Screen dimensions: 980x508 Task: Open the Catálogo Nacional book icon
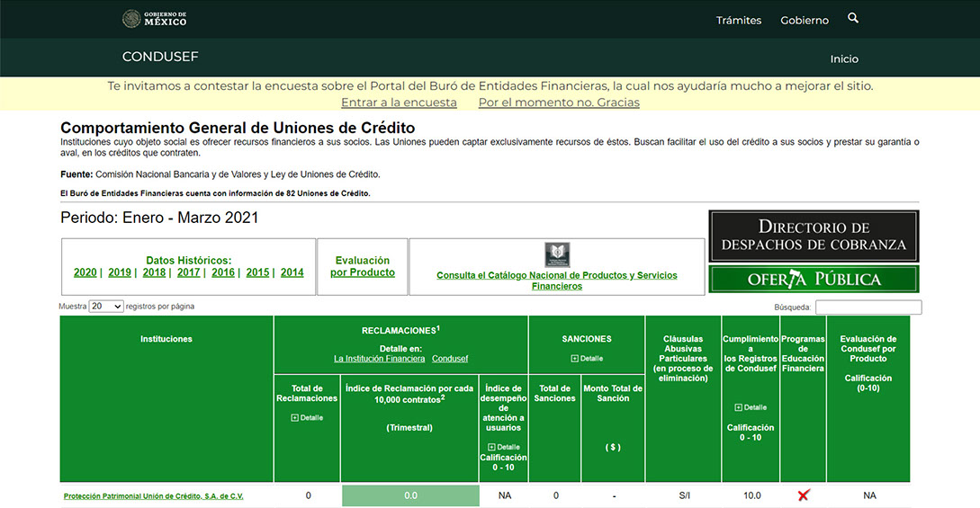pyautogui.click(x=557, y=254)
